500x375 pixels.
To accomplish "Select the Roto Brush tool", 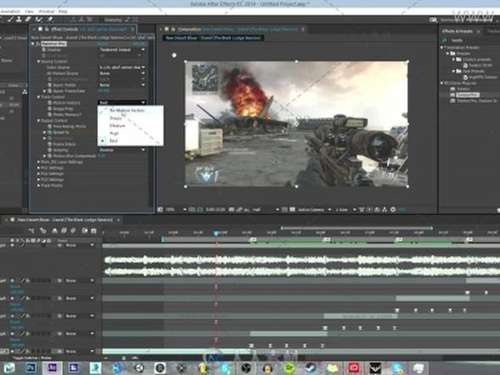I will [39, 19].
